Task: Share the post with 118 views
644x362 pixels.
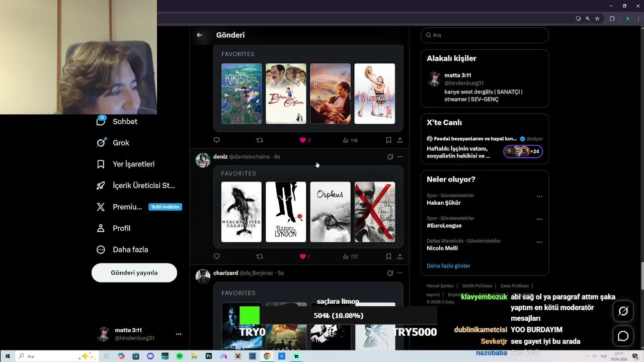Action: coord(399,140)
